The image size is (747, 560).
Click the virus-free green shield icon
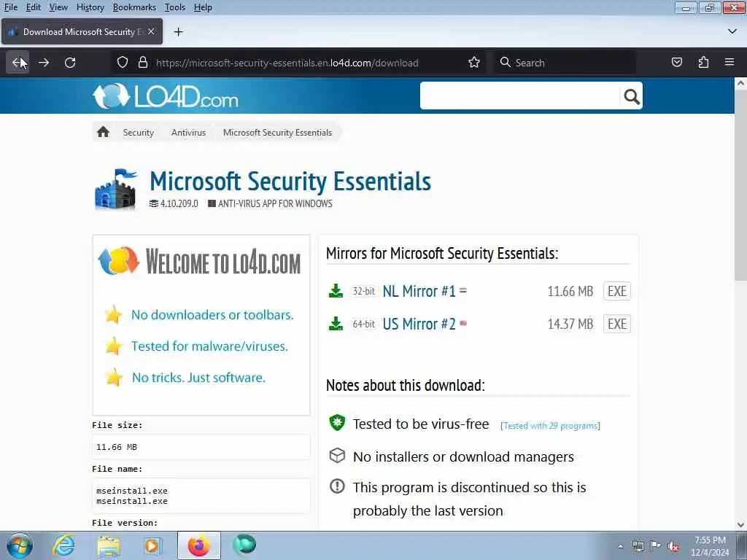[337, 422]
